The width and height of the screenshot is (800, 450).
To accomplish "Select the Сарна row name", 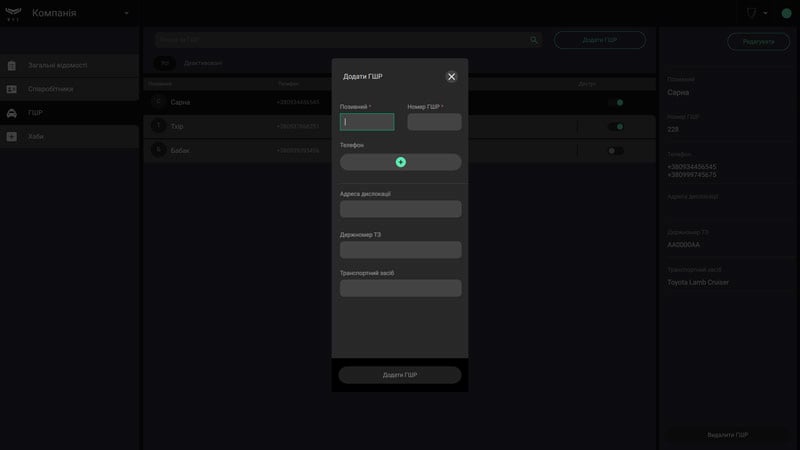I will point(180,103).
